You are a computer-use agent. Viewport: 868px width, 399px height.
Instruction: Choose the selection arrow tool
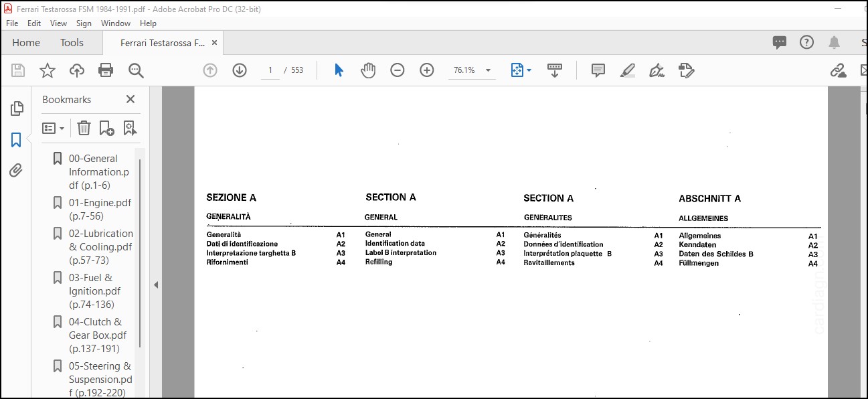pos(339,70)
